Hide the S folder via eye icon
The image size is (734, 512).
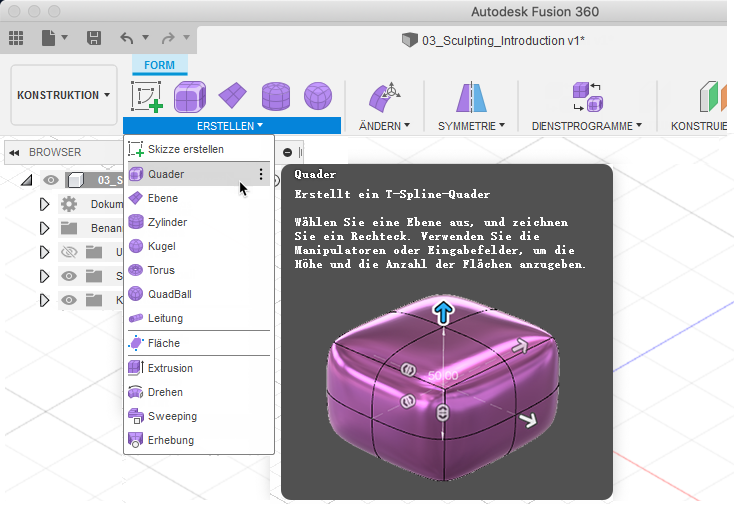pyautogui.click(x=69, y=276)
